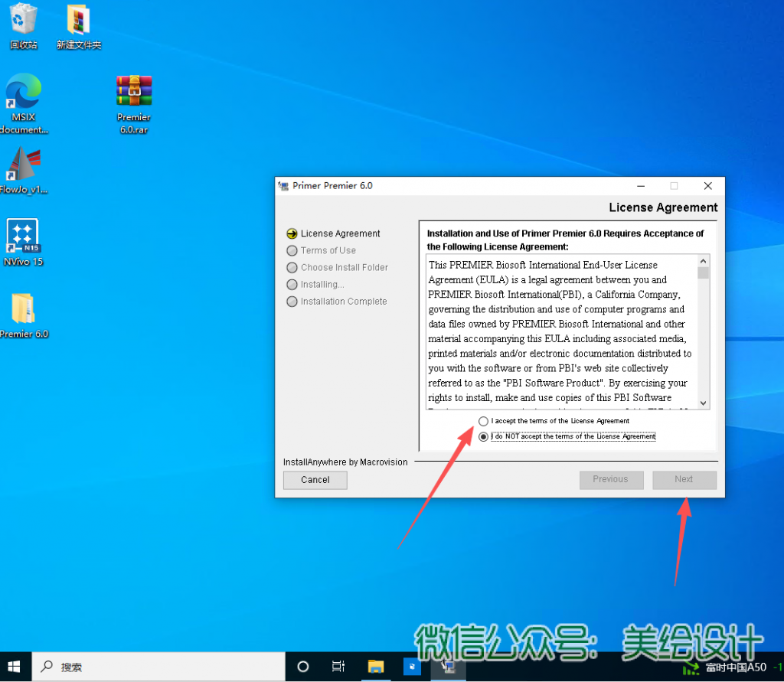Image resolution: width=784 pixels, height=682 pixels.
Task: Click the 'Terms of Use' installer step
Action: [328, 251]
